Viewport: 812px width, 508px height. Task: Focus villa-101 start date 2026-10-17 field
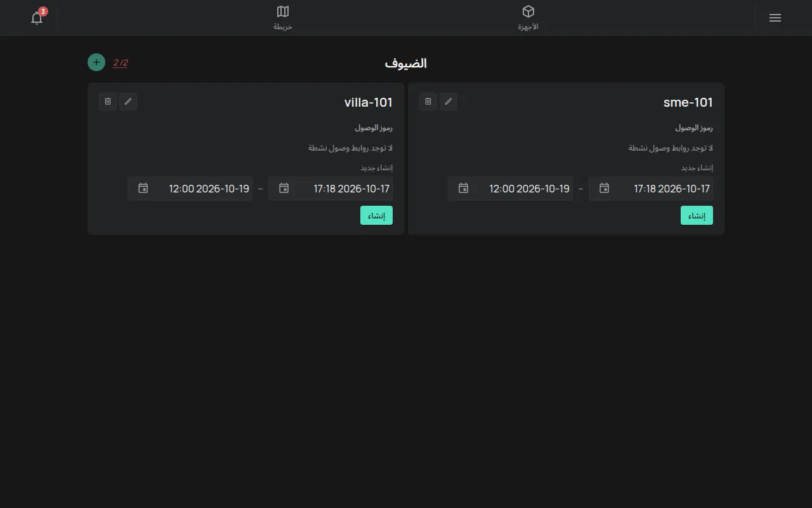point(331,189)
